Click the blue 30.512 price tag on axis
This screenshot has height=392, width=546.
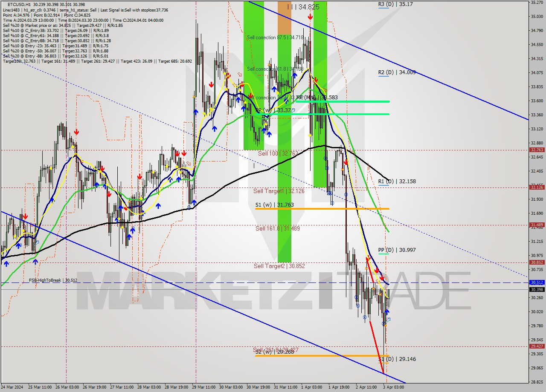(x=537, y=282)
